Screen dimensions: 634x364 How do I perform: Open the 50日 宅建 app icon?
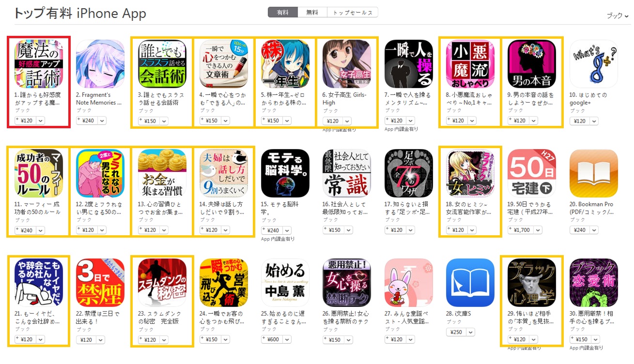(x=532, y=173)
